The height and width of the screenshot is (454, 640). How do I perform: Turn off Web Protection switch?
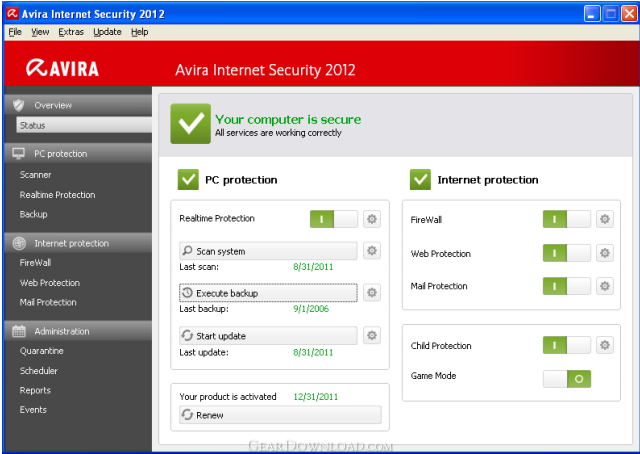(x=566, y=253)
